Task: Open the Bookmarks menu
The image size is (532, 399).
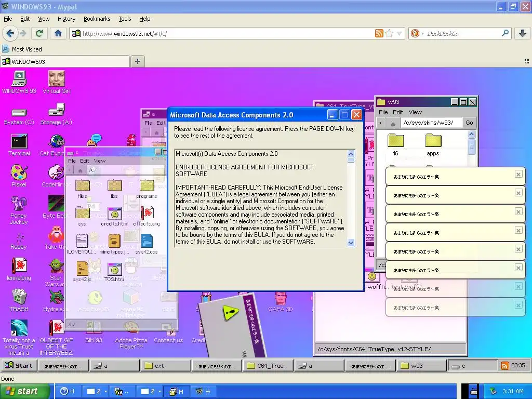Action: (x=97, y=19)
